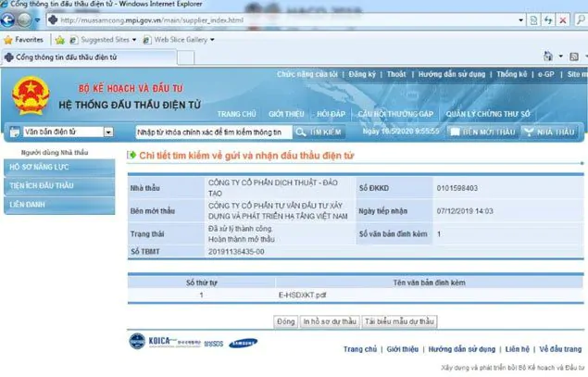Click In hồ sơ dự thầu button
This screenshot has height=377, width=588.
(x=330, y=320)
